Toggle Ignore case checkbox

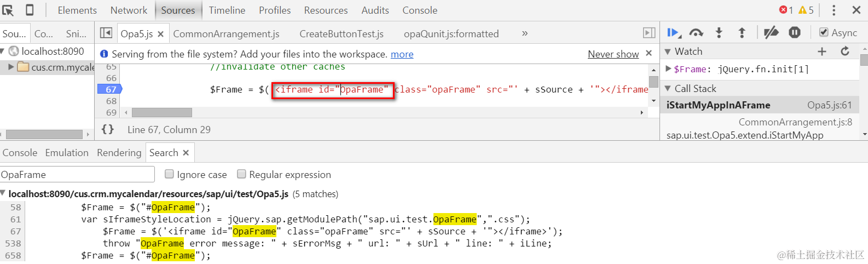pyautogui.click(x=170, y=174)
